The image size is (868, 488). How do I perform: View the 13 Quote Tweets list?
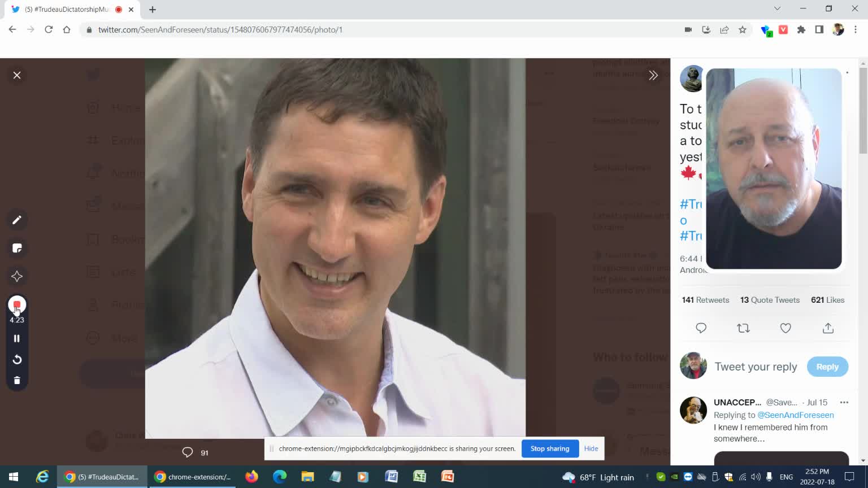pyautogui.click(x=770, y=300)
